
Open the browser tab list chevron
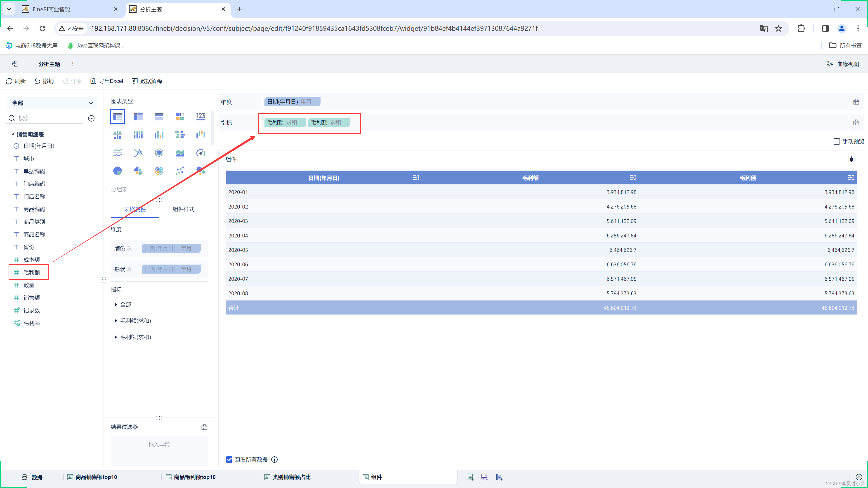[x=9, y=9]
